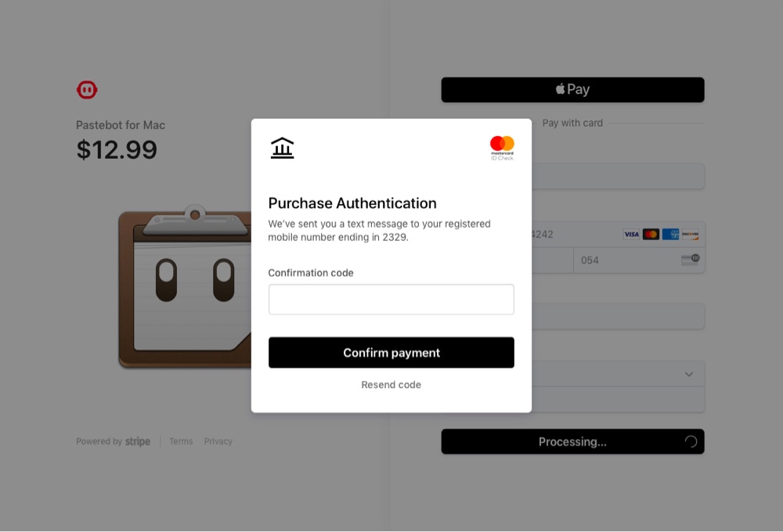783x532 pixels.
Task: Click the Stripe wordmark in the footer
Action: (x=138, y=440)
